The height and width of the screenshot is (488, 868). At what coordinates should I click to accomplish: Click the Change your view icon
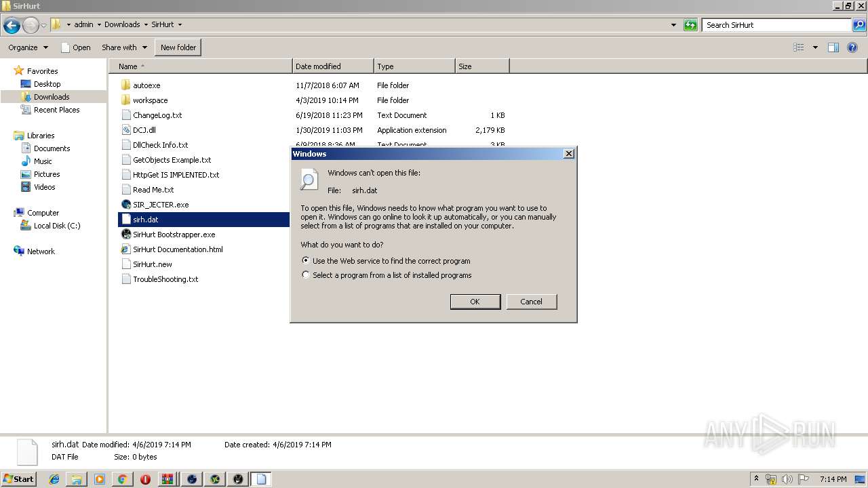tap(799, 47)
